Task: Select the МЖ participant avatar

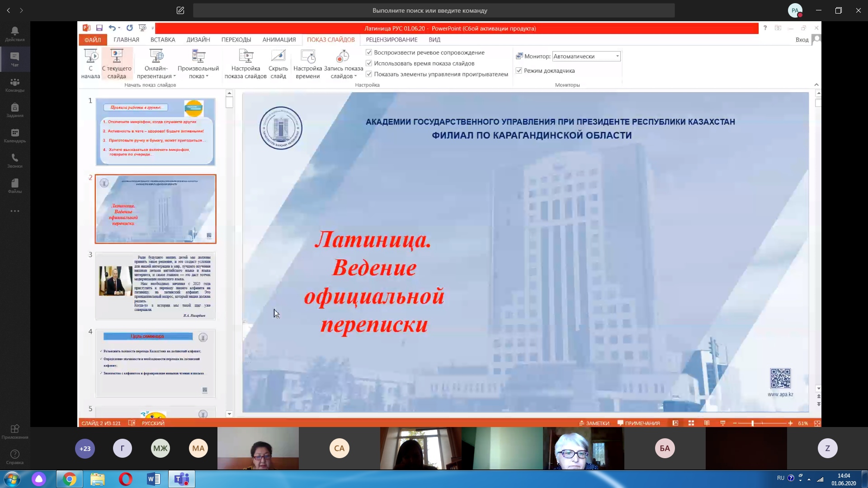Action: 160,448
